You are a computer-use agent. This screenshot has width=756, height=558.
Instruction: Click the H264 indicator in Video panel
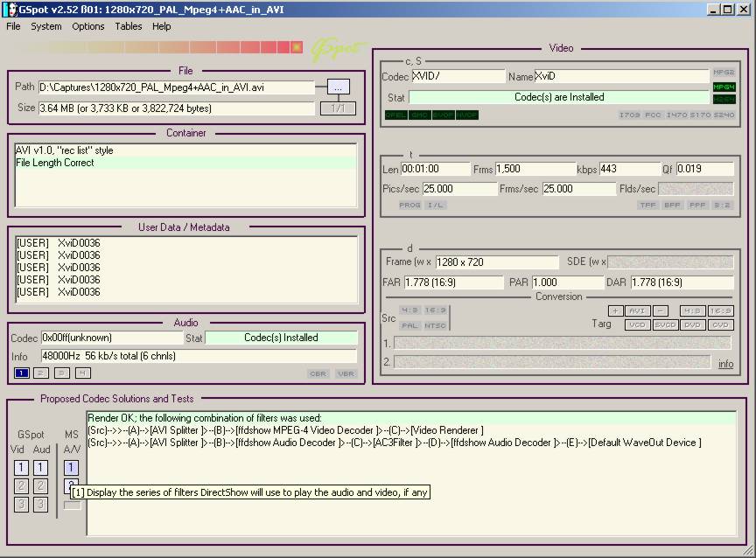[x=724, y=100]
